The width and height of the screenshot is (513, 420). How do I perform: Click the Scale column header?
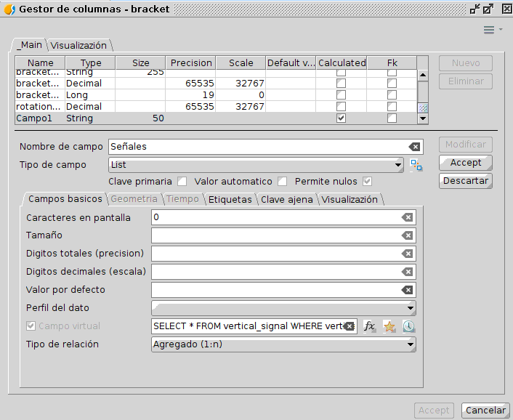pos(241,62)
